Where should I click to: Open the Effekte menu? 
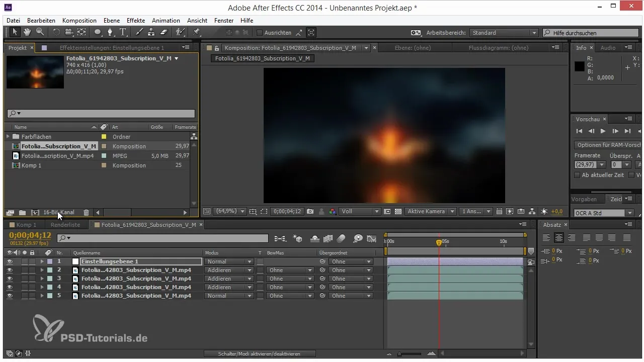click(x=136, y=21)
